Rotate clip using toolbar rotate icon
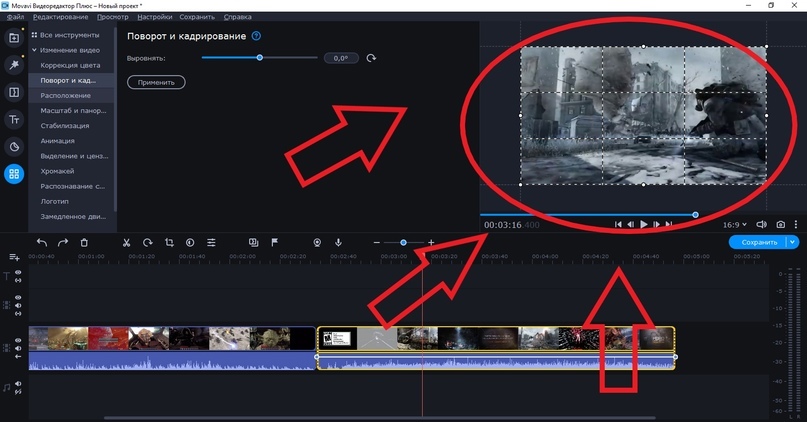Image resolution: width=807 pixels, height=422 pixels. tap(148, 242)
